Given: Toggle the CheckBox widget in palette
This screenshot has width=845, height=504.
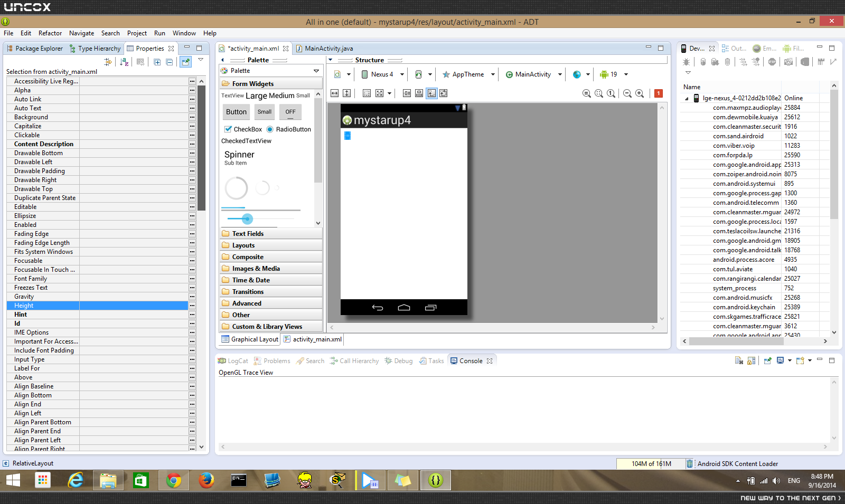Looking at the screenshot, I should [243, 129].
